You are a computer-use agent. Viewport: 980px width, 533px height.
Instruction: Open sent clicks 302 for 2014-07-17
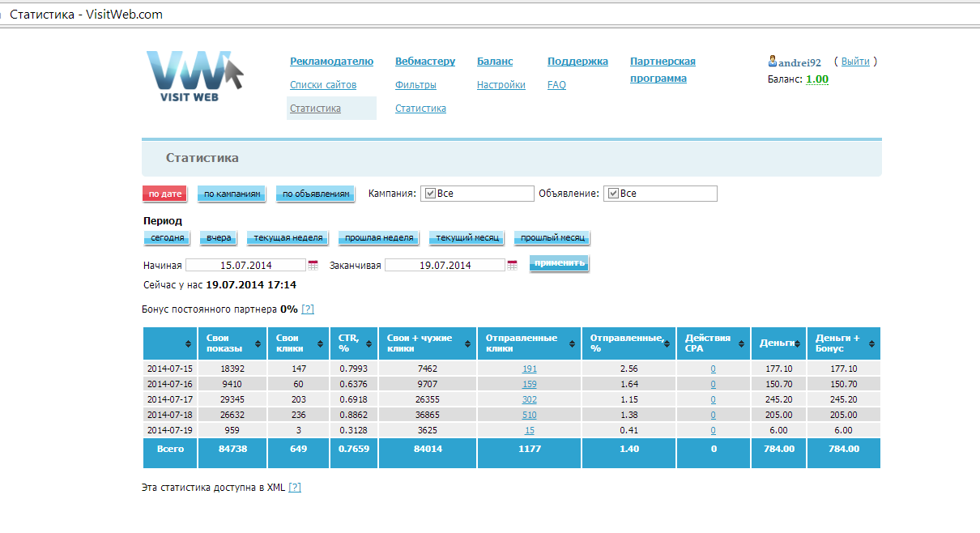(529, 399)
